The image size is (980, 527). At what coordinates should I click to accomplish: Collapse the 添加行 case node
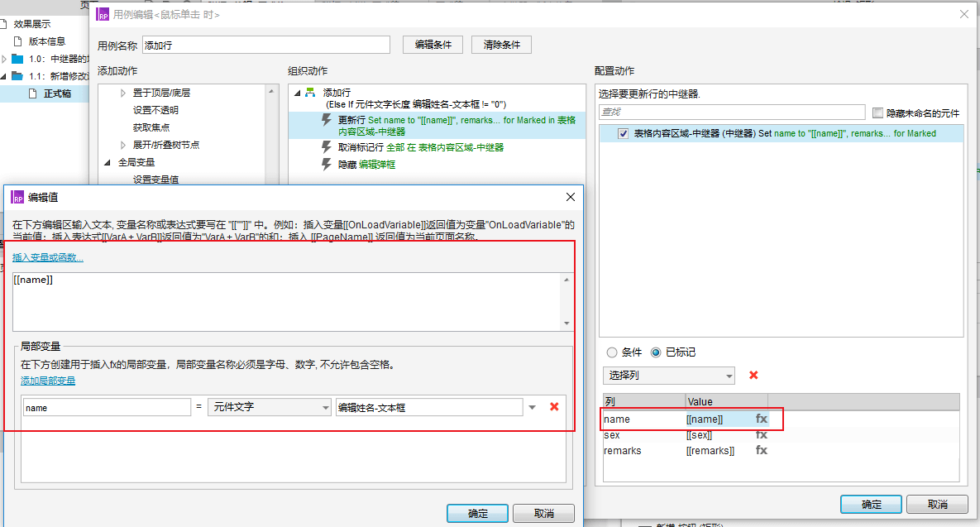click(297, 93)
